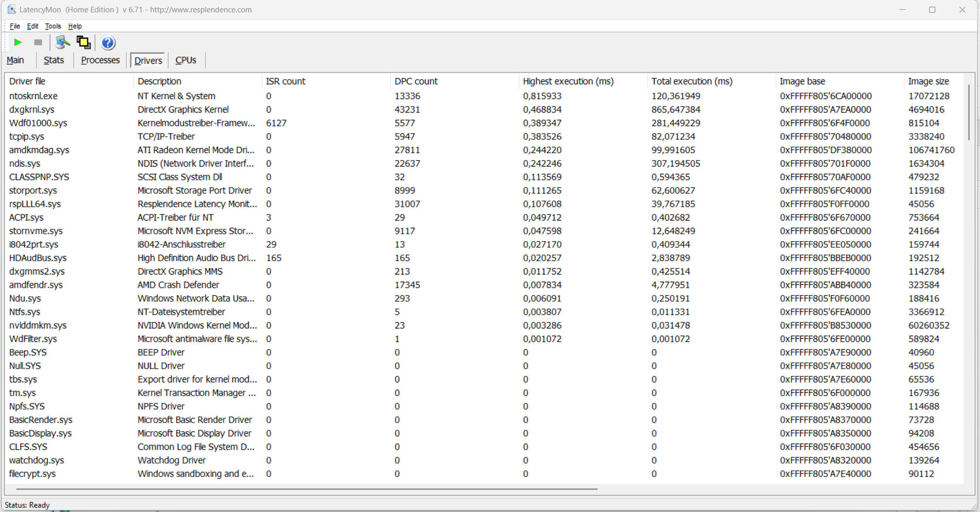Select the storport.sys row

(x=484, y=191)
